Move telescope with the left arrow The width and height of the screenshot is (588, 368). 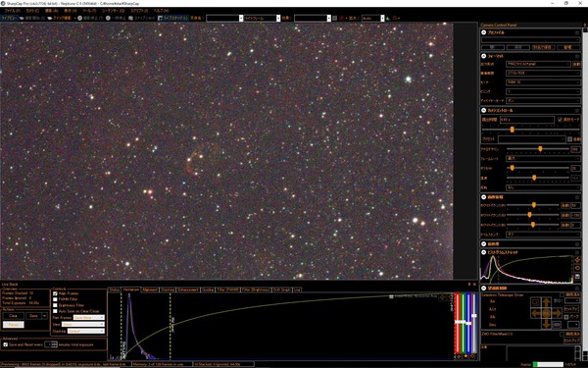535,313
